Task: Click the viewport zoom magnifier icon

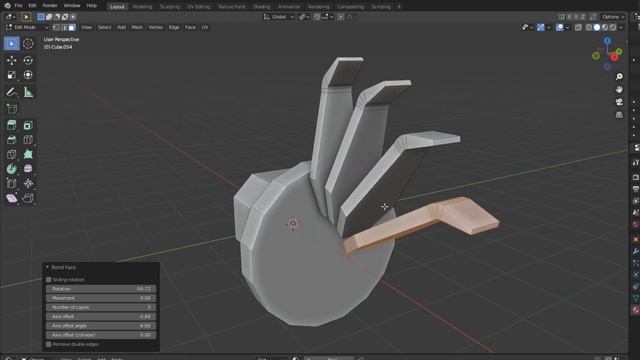Action: point(619,77)
